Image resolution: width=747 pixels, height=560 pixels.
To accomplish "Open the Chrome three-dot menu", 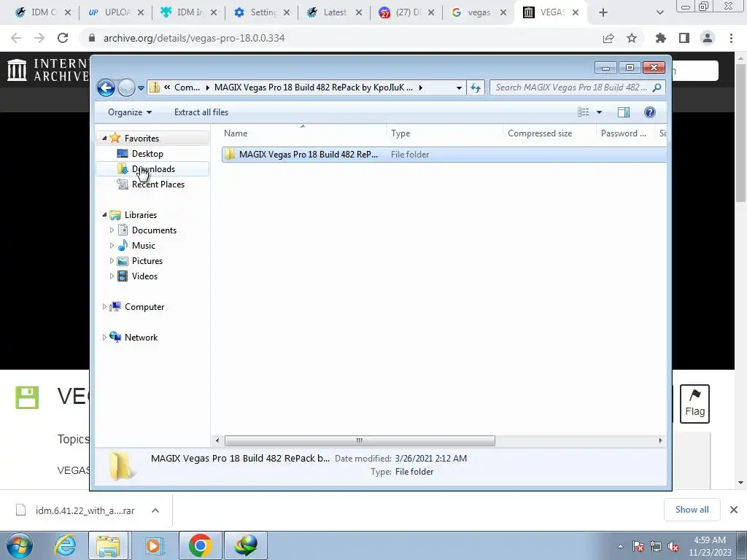I will tap(731, 38).
